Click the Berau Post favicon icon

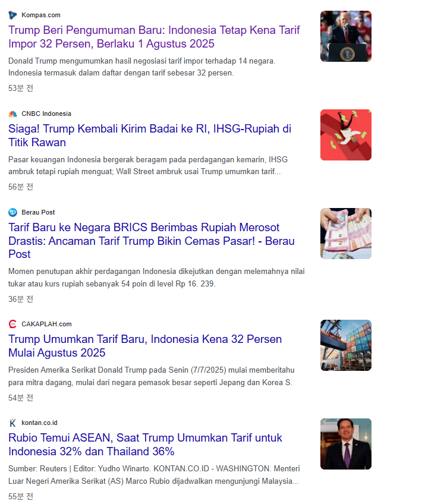click(x=13, y=212)
